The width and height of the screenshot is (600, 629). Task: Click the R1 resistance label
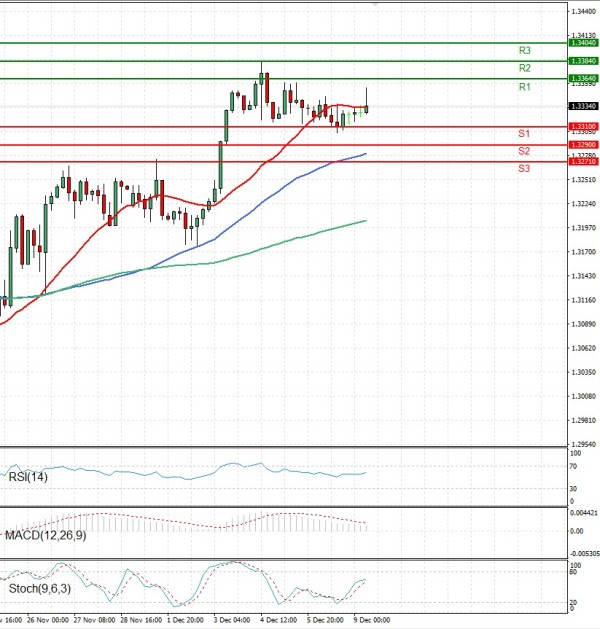pyautogui.click(x=524, y=88)
